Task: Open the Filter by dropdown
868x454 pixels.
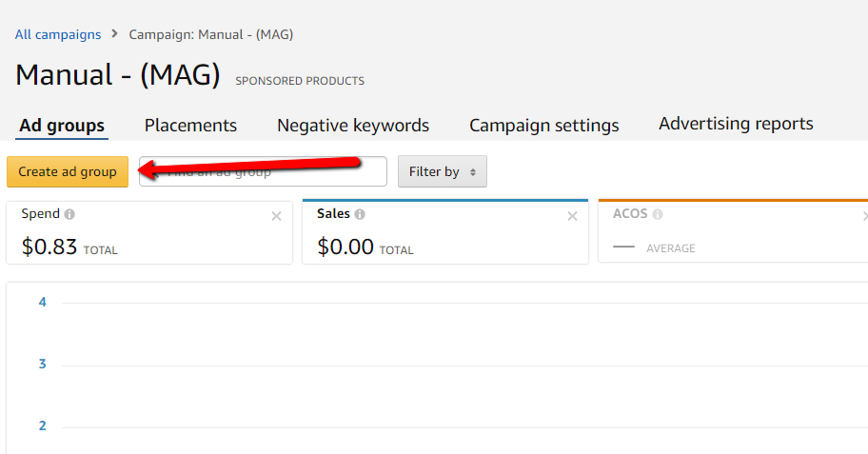Action: click(442, 171)
